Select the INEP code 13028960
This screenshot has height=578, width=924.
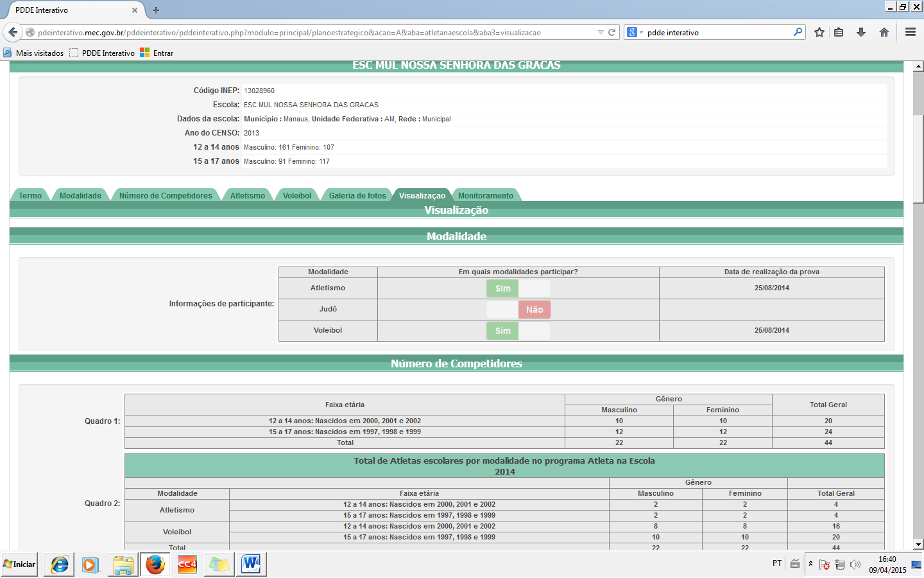coord(259,91)
